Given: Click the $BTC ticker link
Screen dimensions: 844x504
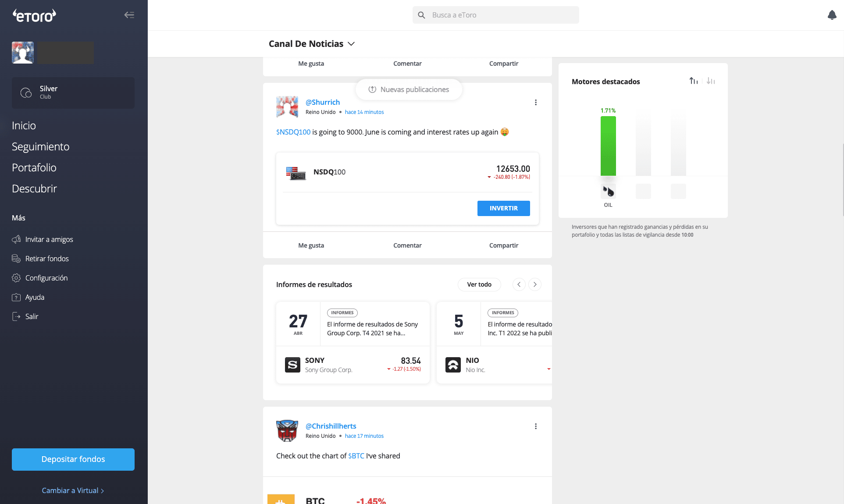Looking at the screenshot, I should coord(356,456).
